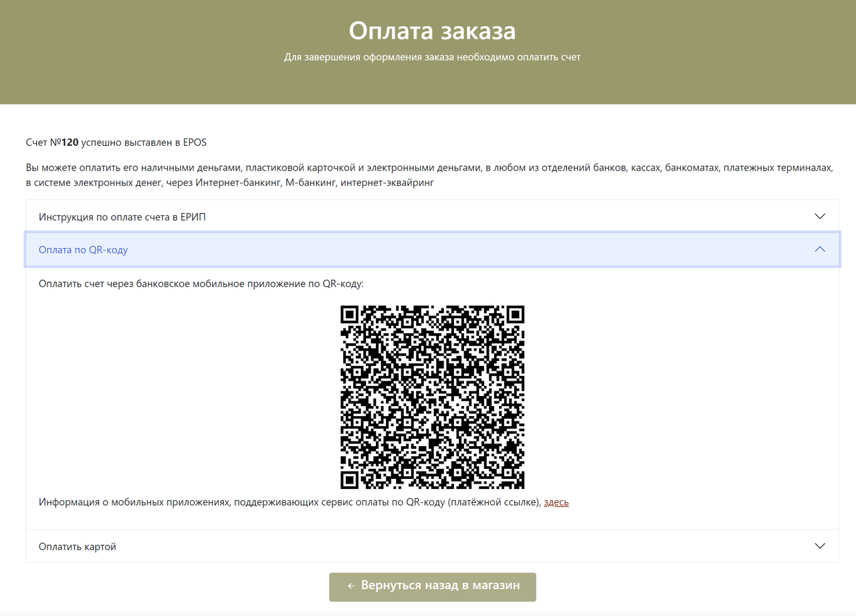This screenshot has height=616, width=856.
Task: Follow the 'здесь' link about mobile apps
Action: click(556, 502)
